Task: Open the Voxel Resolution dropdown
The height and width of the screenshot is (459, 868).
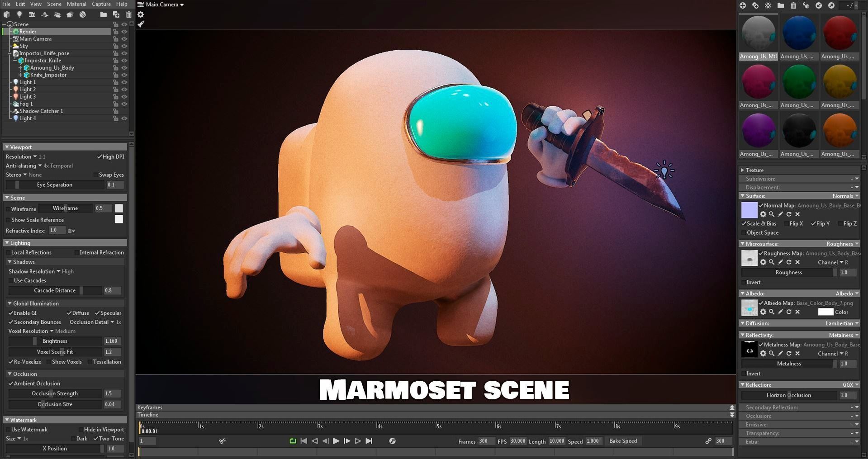Action: tap(31, 331)
